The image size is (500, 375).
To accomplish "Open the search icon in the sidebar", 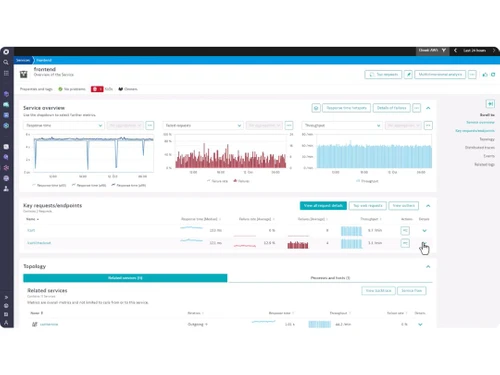I will (6, 62).
